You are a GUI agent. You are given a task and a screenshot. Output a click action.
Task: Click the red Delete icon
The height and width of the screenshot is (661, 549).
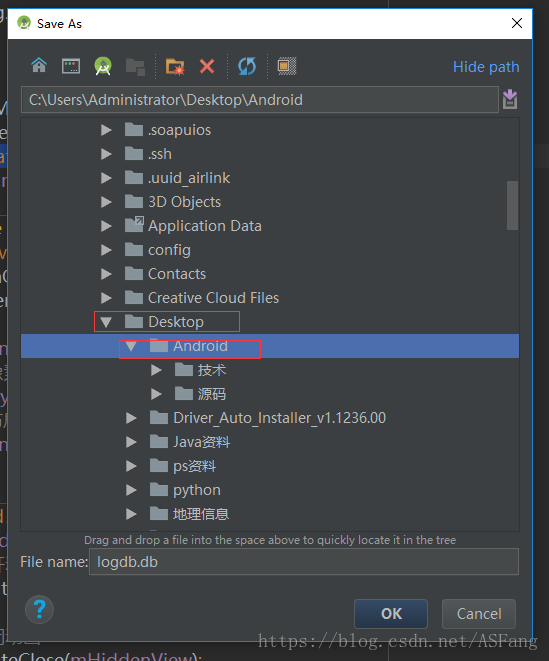[207, 66]
